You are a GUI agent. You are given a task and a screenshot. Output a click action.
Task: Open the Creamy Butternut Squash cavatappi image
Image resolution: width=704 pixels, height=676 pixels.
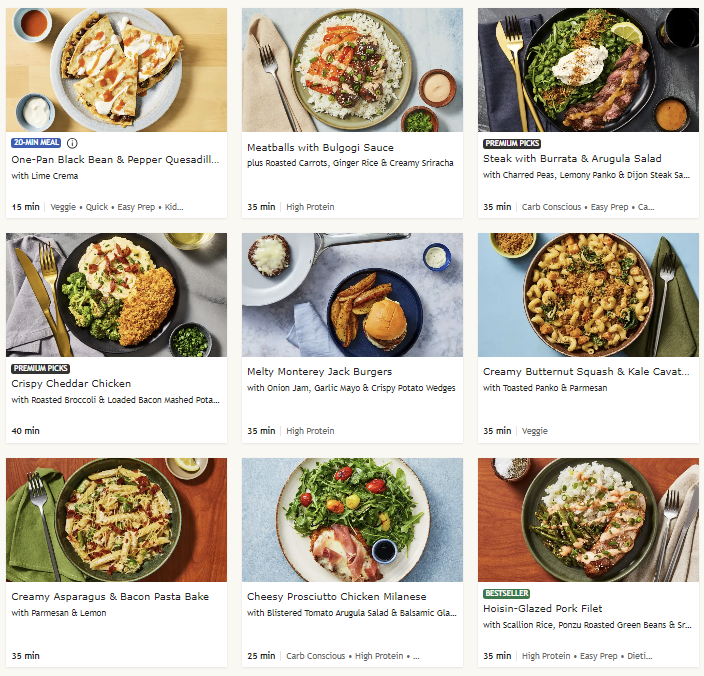pos(588,295)
